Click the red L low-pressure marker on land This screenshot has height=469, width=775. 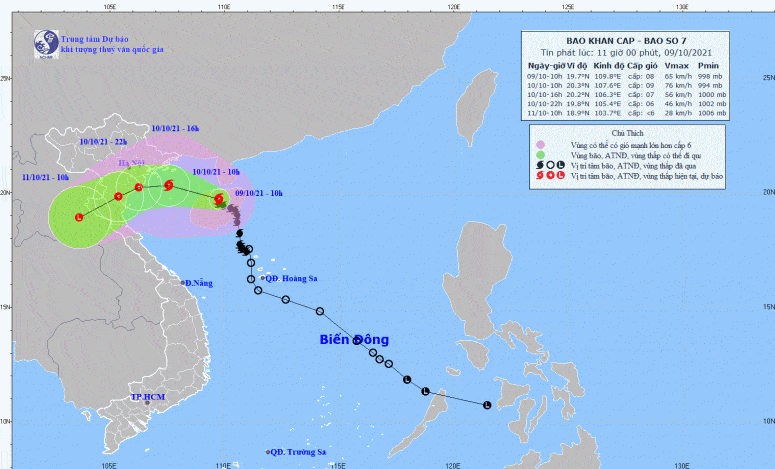79,216
